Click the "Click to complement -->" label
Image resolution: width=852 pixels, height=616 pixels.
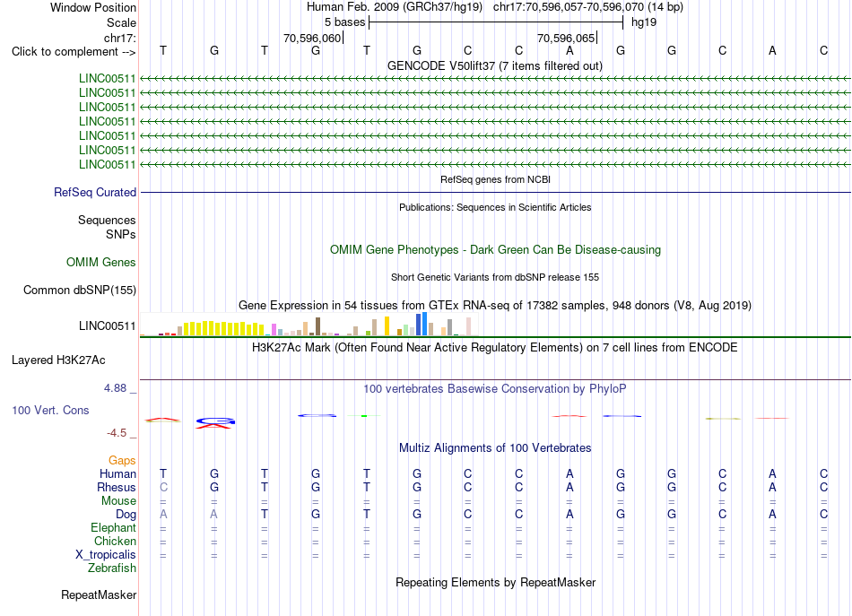click(74, 52)
